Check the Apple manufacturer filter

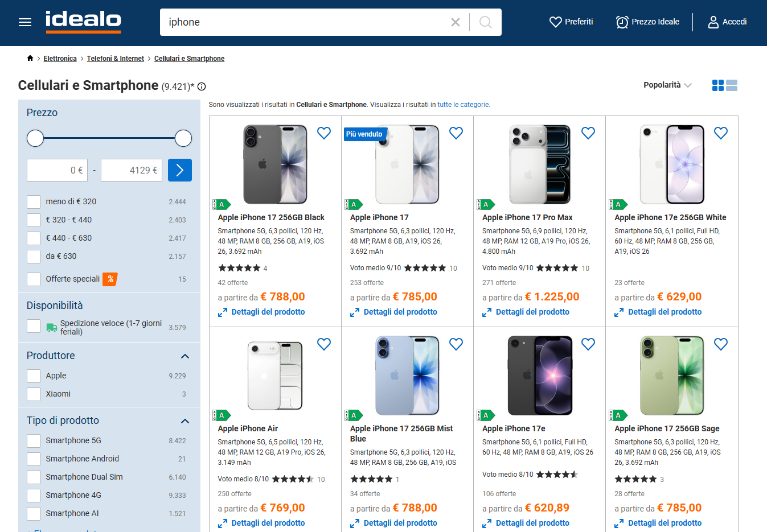[34, 376]
